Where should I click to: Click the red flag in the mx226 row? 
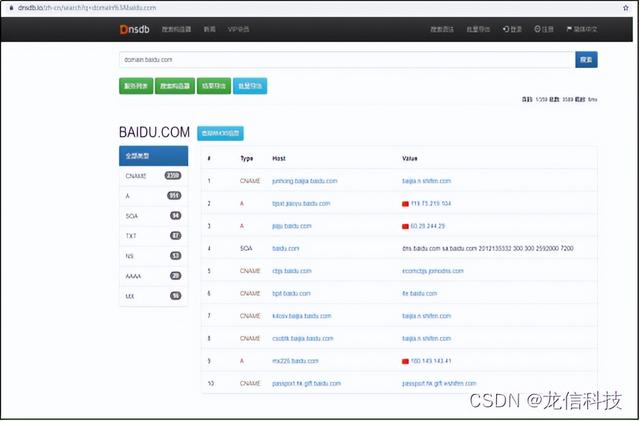405,361
